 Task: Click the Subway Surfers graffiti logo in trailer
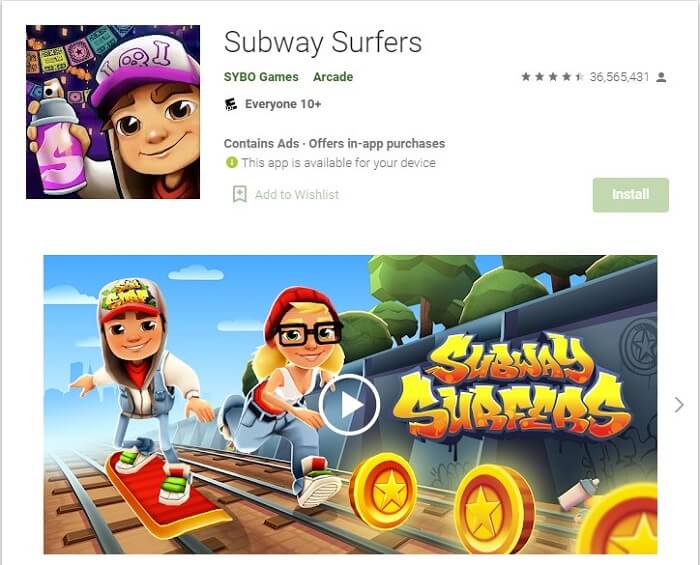point(512,386)
